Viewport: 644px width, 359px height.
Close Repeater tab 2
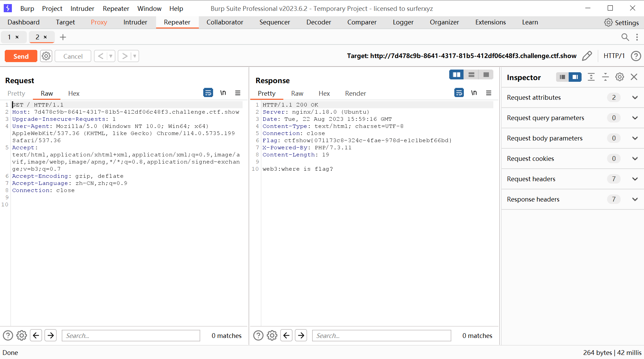45,37
